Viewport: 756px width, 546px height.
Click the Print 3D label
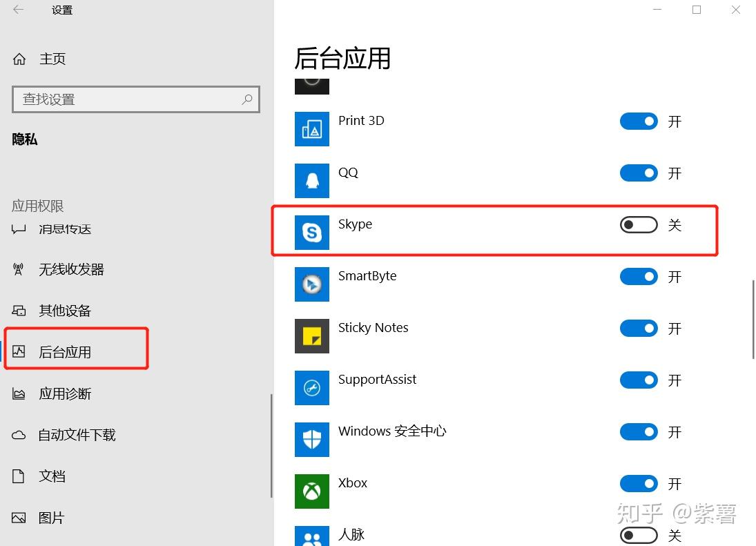coord(361,121)
